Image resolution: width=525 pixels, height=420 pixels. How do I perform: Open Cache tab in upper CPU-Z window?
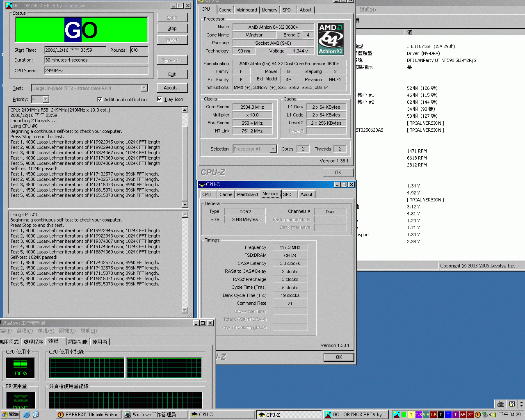[225, 10]
